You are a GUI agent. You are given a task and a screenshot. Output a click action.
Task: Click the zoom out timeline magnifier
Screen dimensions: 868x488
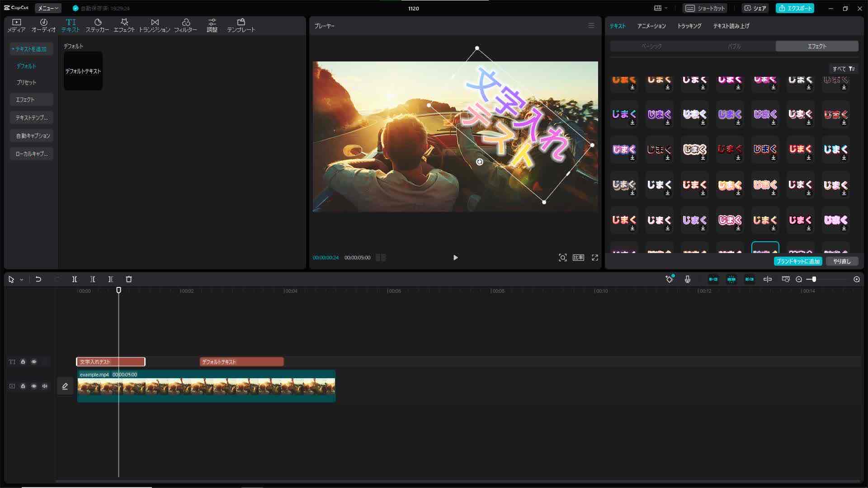tap(799, 279)
